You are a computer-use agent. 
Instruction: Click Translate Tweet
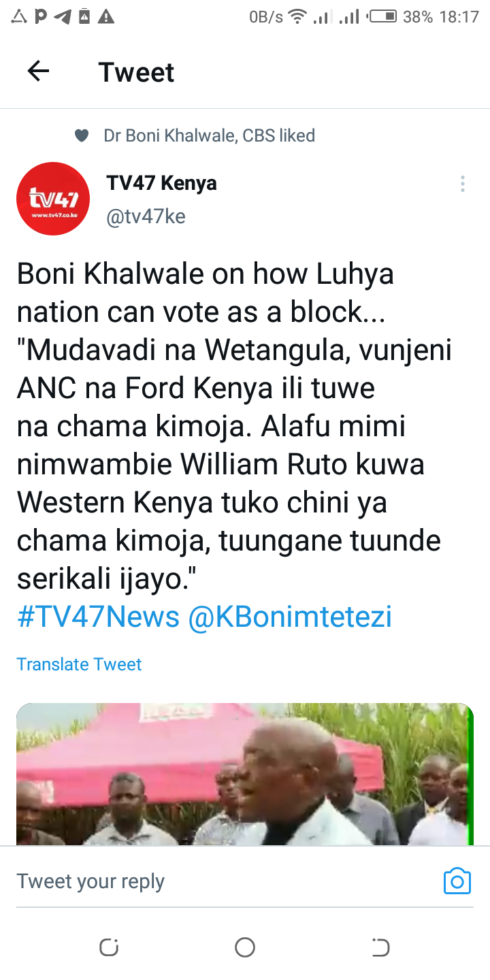coord(79,664)
